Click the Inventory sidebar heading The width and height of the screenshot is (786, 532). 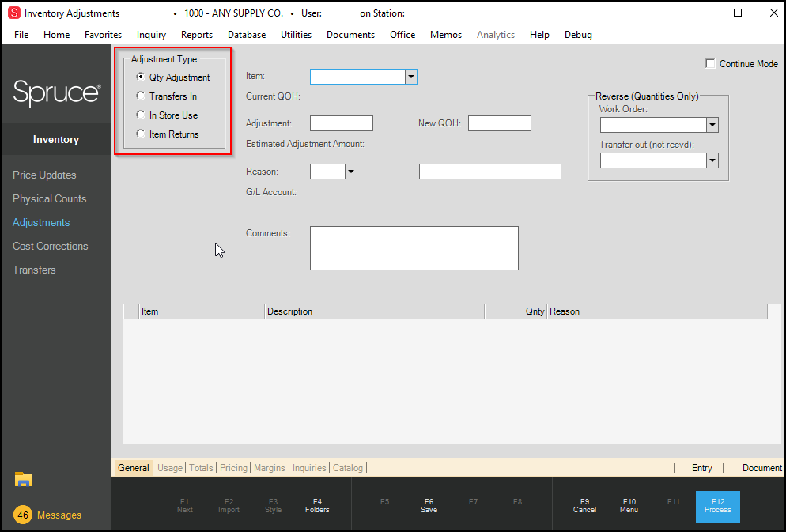click(55, 139)
